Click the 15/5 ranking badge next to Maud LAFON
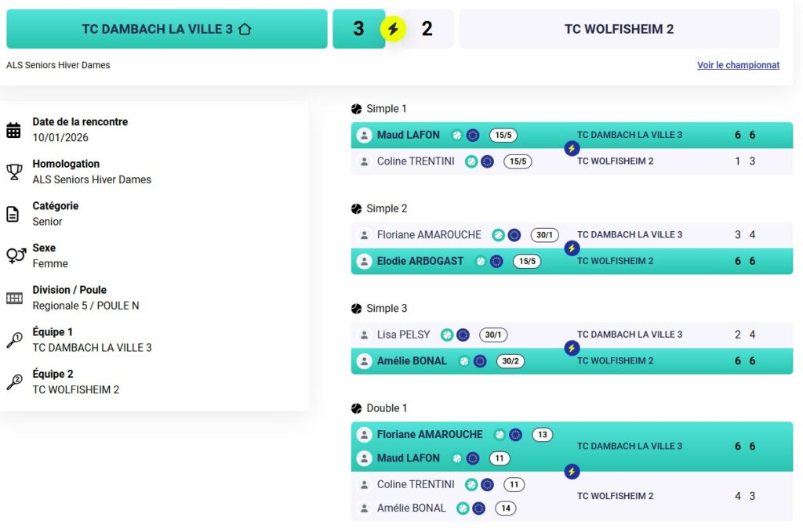This screenshot has width=803, height=532. pos(503,135)
